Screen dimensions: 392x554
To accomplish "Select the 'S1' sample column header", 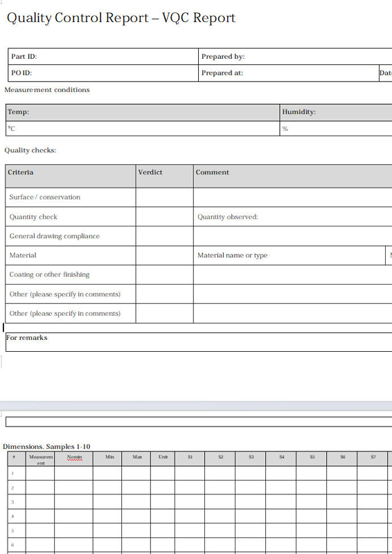I will pos(190,458).
